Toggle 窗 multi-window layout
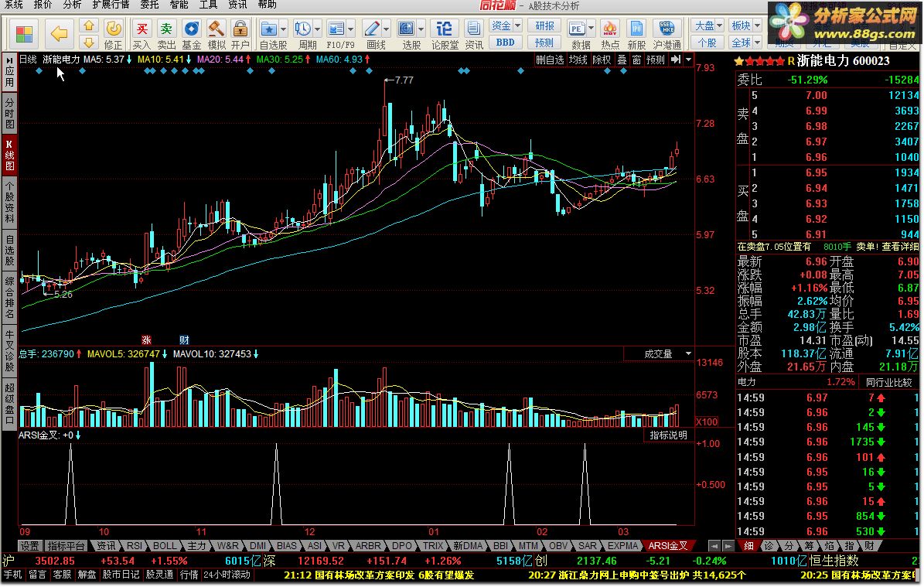 pyautogui.click(x=636, y=60)
